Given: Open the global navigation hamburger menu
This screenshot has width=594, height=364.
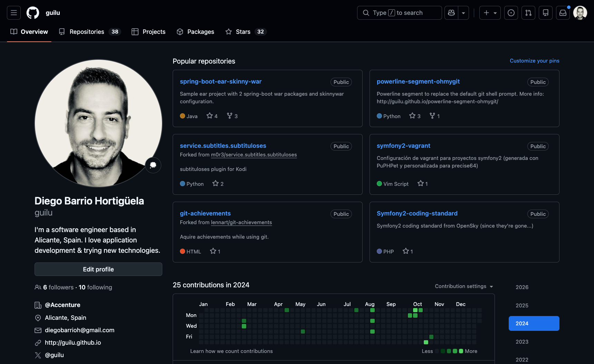Looking at the screenshot, I should click(x=13, y=12).
